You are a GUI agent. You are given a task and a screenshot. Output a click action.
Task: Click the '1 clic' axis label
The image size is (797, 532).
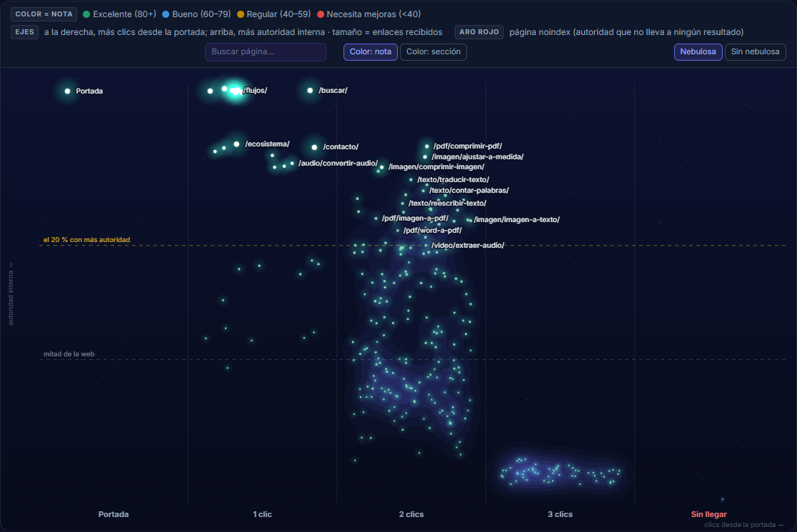(262, 514)
